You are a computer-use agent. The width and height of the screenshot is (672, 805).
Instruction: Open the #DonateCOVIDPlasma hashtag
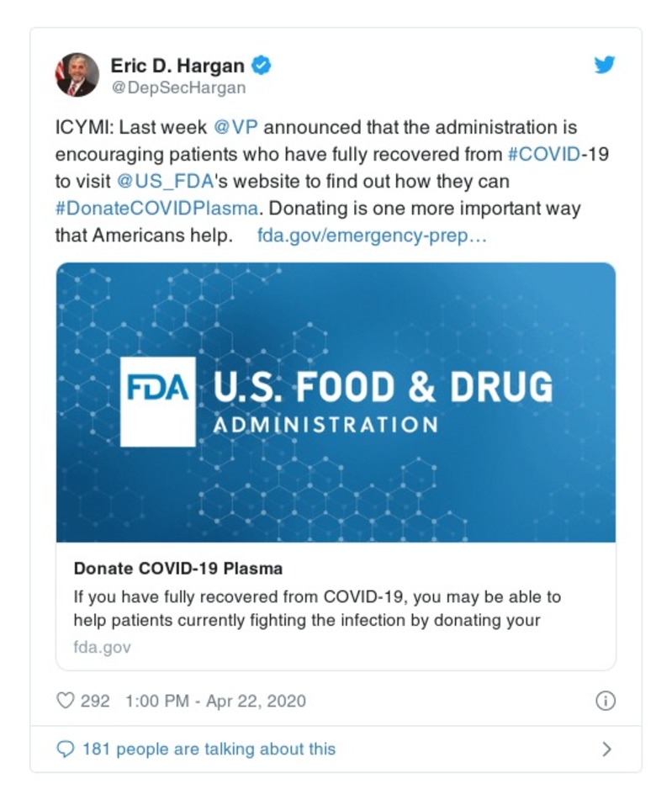156,208
